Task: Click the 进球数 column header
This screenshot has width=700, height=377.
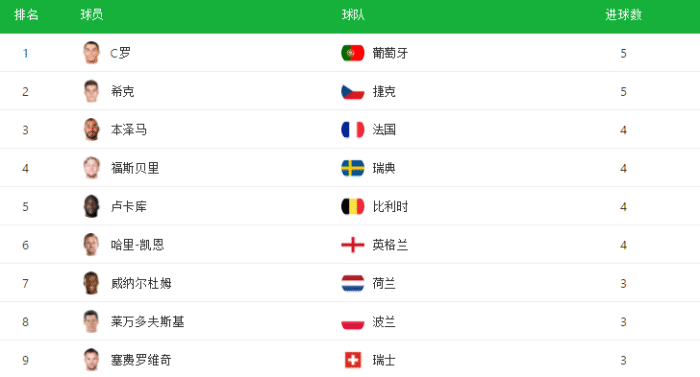Action: (x=624, y=15)
